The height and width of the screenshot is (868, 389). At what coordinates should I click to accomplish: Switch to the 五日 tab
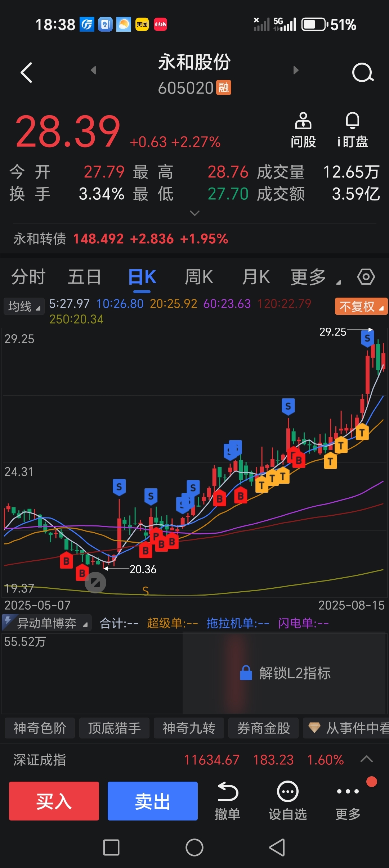coord(85,277)
